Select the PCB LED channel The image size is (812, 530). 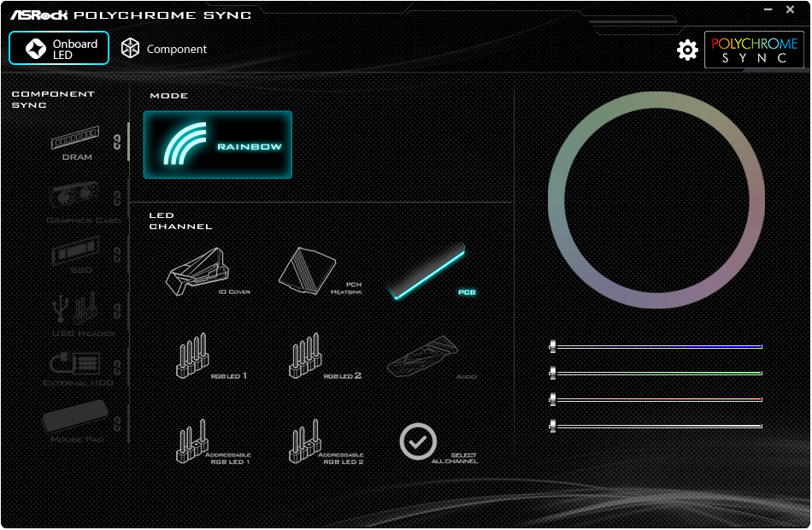(432, 272)
